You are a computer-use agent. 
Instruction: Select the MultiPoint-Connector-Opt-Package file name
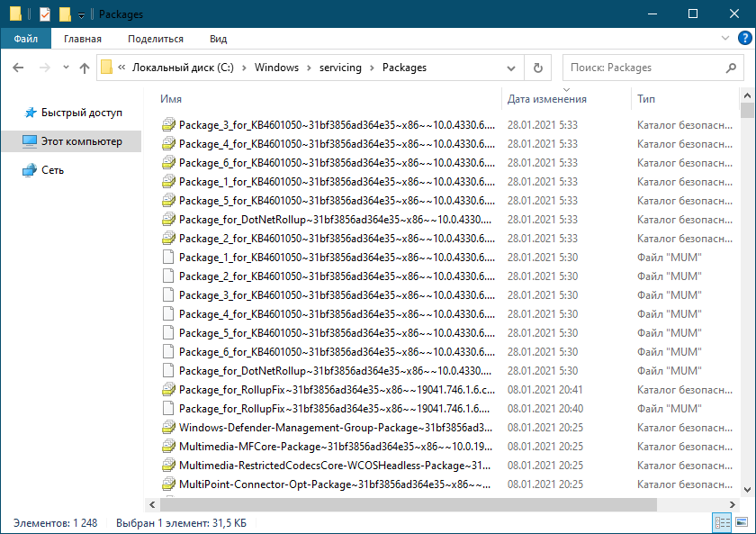point(335,484)
